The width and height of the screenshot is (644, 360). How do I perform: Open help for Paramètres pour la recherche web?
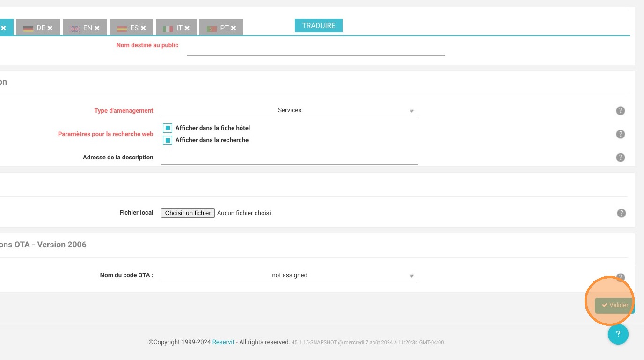620,134
